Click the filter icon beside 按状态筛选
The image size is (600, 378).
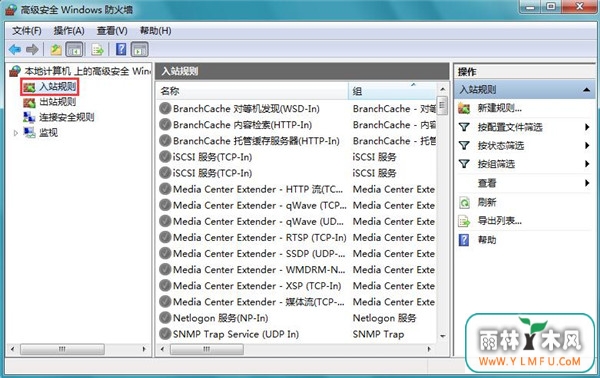pos(464,145)
